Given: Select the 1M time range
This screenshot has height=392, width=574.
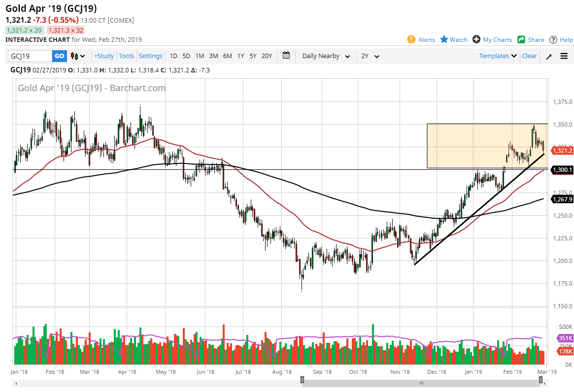Looking at the screenshot, I should pyautogui.click(x=200, y=56).
